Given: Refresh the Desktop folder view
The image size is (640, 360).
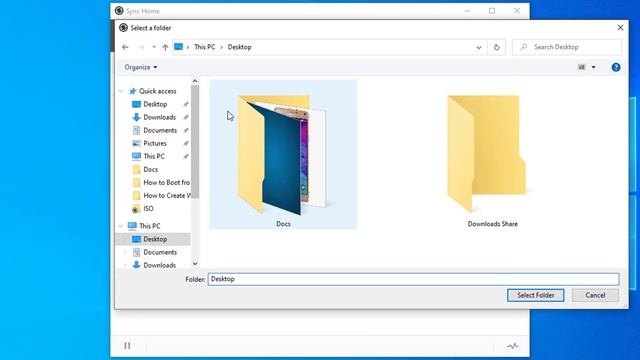Looking at the screenshot, I should (x=497, y=47).
